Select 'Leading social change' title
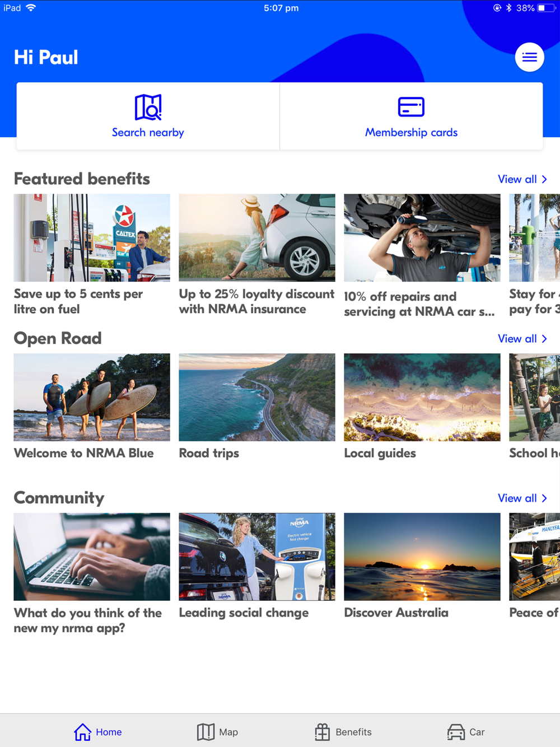The height and width of the screenshot is (747, 560). (244, 613)
